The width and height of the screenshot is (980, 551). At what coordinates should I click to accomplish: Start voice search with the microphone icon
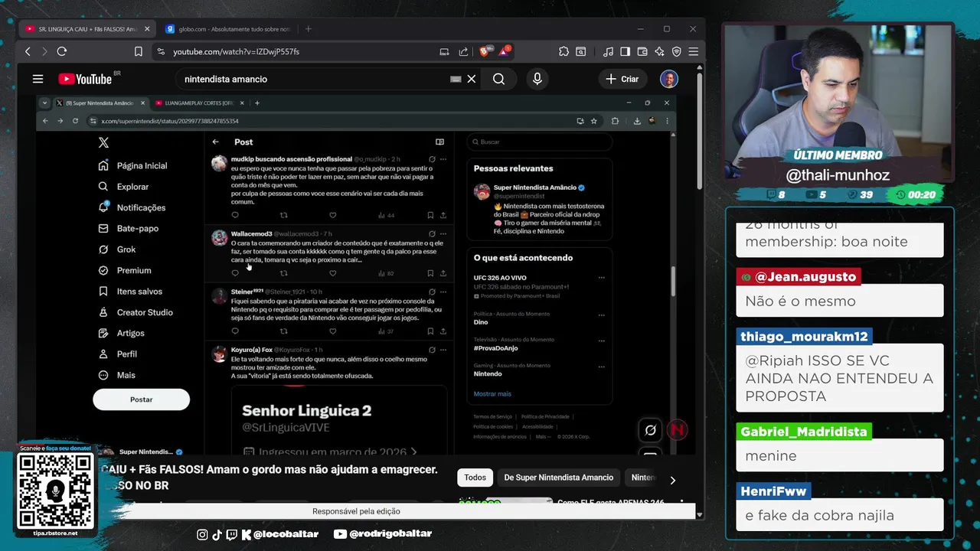tap(537, 79)
